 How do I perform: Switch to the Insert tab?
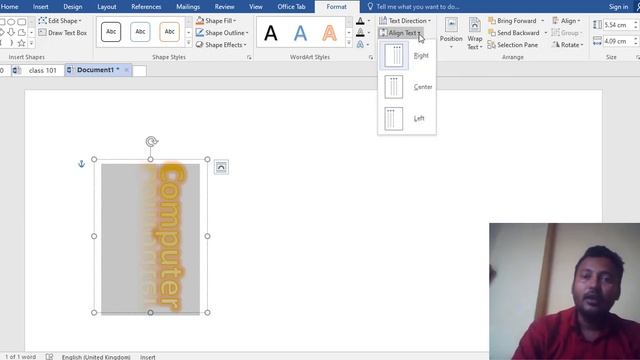(40, 7)
